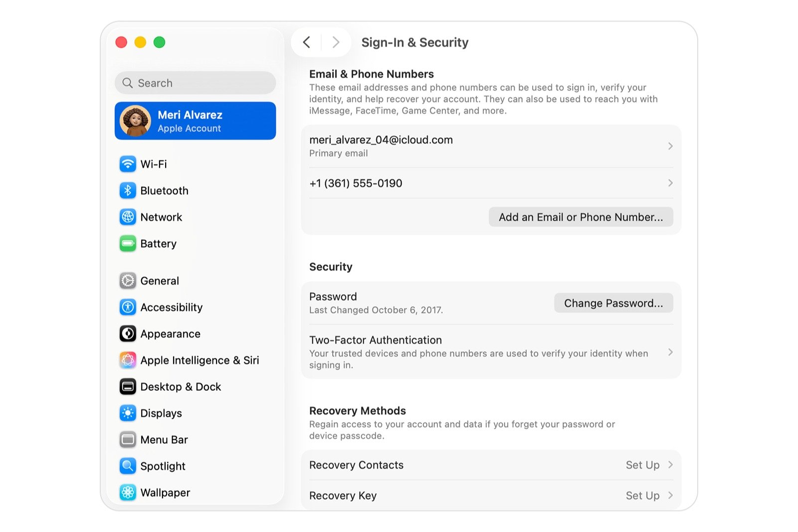The height and width of the screenshot is (532, 798).
Task: Open the Spotlight magnifier icon
Action: click(128, 466)
